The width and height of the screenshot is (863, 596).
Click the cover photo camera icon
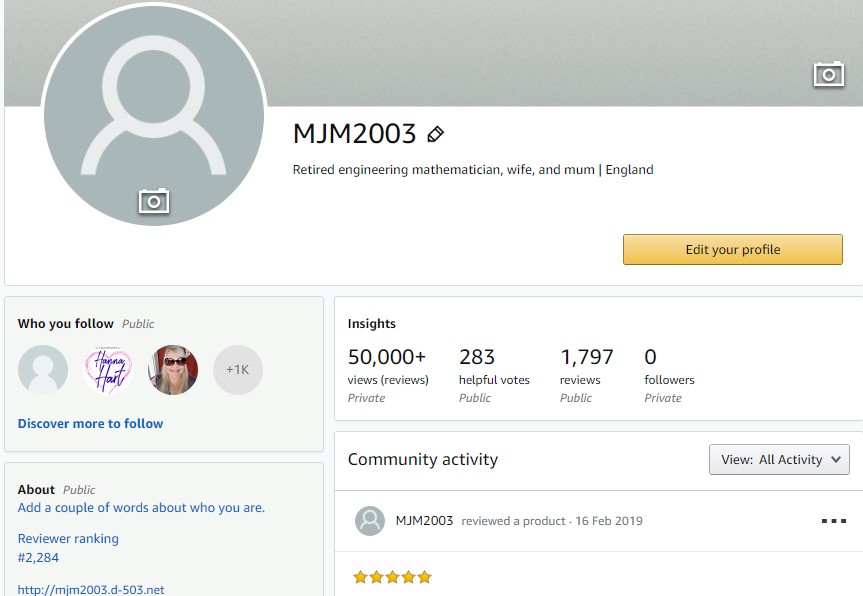click(x=828, y=74)
